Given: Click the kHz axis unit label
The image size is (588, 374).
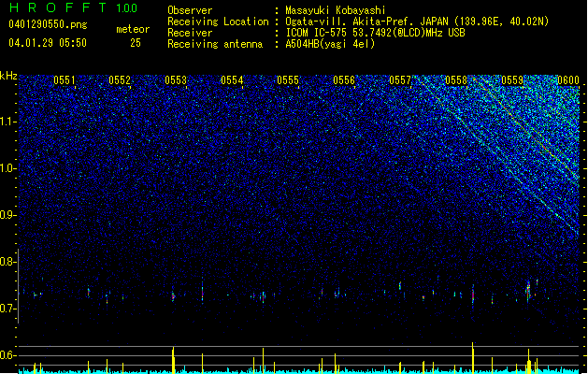Looking at the screenshot, I should tap(8, 76).
